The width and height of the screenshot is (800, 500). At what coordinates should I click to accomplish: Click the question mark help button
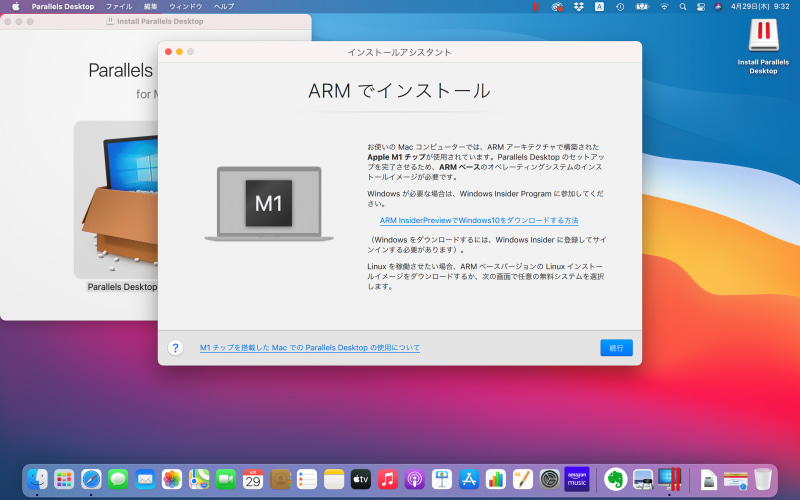tap(175, 347)
